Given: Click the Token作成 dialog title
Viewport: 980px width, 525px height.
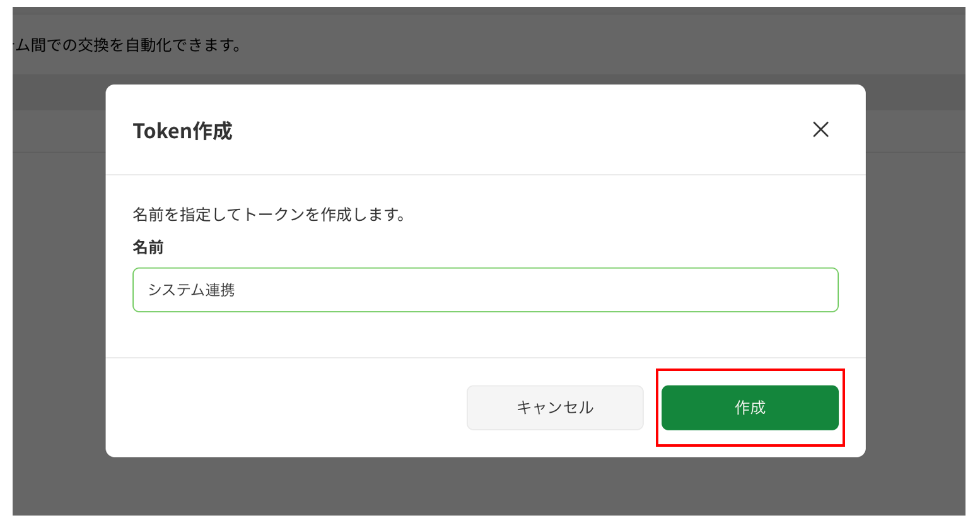Looking at the screenshot, I should pos(183,131).
